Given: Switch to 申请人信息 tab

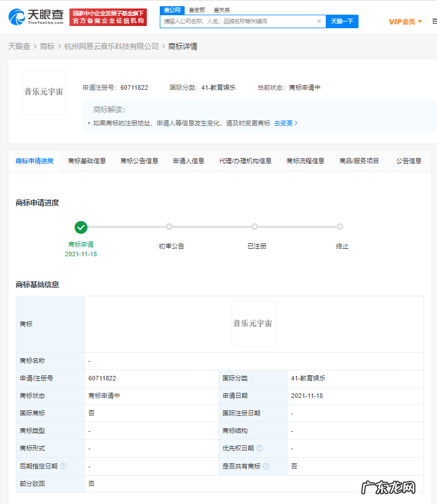Looking at the screenshot, I should click(189, 161).
